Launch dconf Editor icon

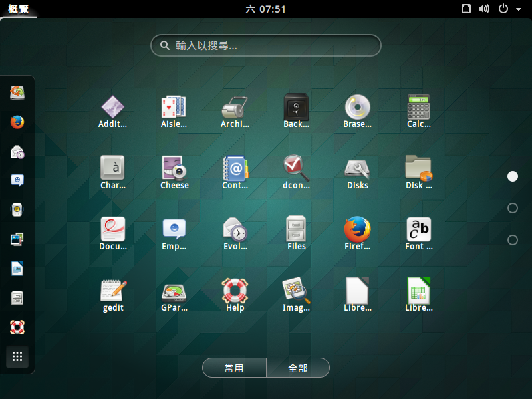(296, 168)
